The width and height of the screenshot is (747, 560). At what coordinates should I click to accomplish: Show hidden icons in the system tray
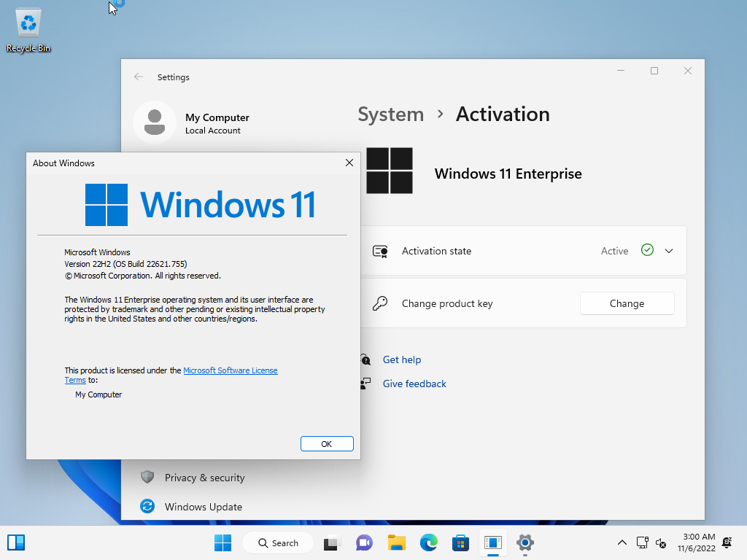[x=622, y=542]
